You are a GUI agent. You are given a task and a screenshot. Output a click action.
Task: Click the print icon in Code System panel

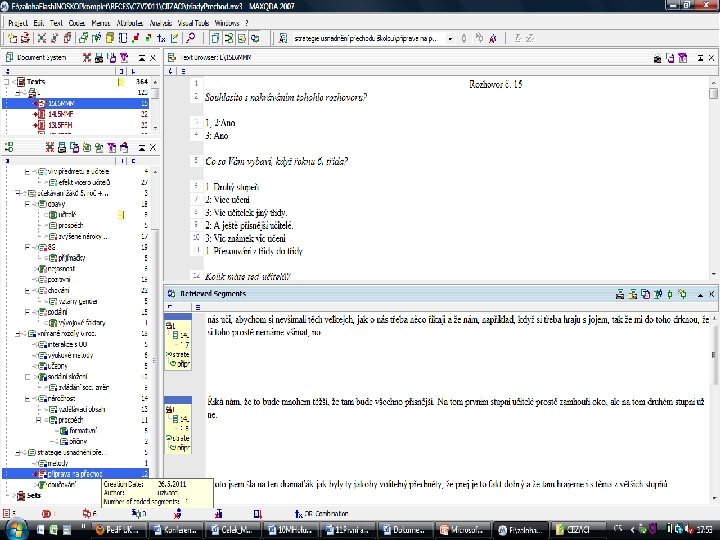[x=62, y=147]
